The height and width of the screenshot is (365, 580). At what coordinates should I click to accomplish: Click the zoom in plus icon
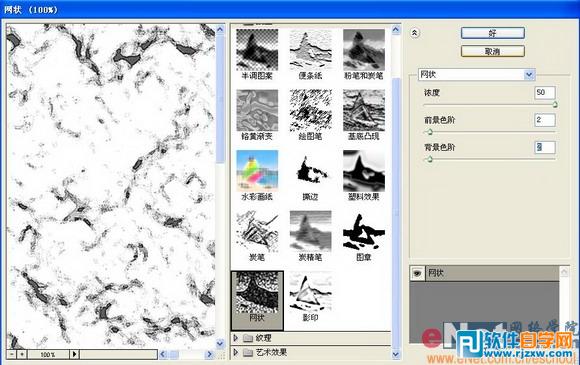[22, 354]
